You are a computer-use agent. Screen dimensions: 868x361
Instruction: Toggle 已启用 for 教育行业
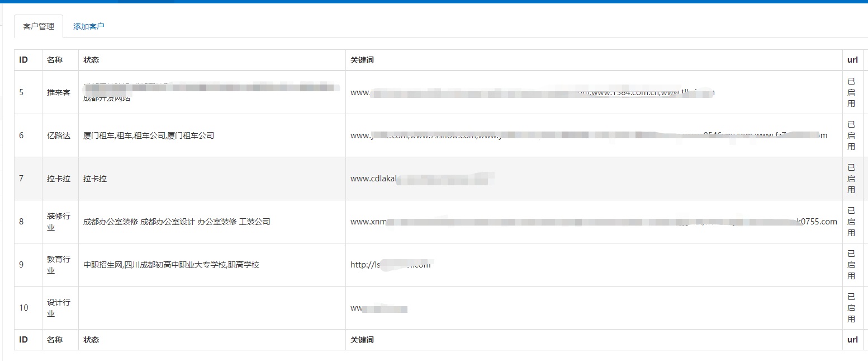852,264
